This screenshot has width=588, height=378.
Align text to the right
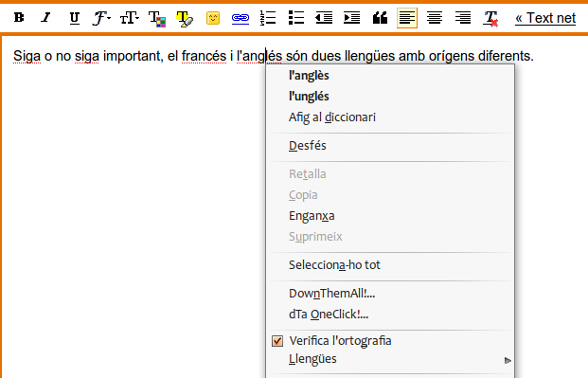point(463,18)
